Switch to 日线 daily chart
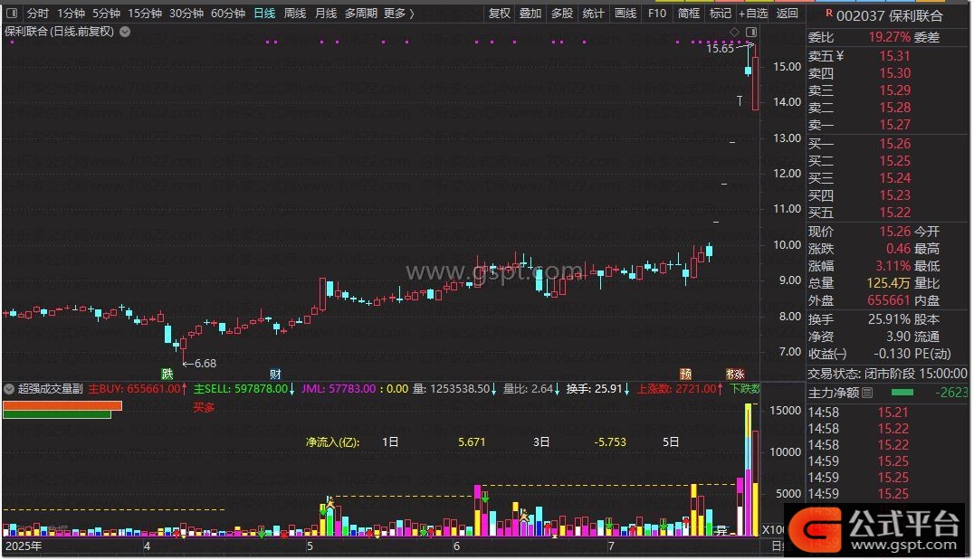The height and width of the screenshot is (560, 974). pos(264,13)
